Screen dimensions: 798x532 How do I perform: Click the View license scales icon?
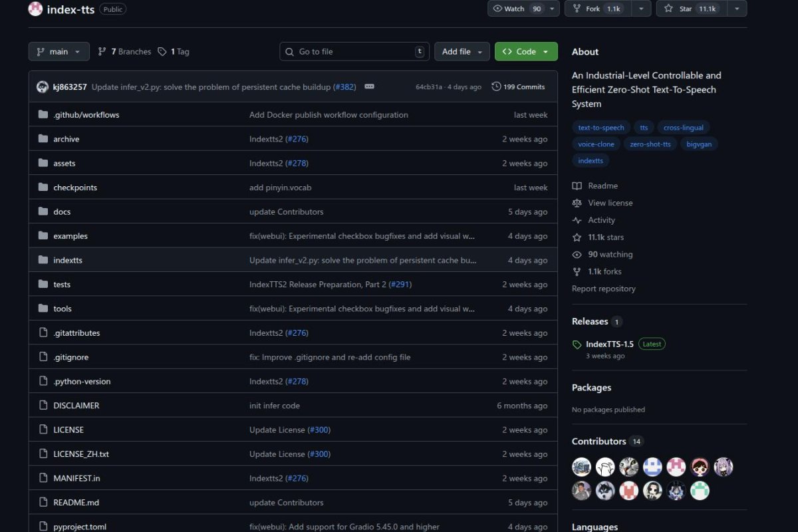coord(577,203)
